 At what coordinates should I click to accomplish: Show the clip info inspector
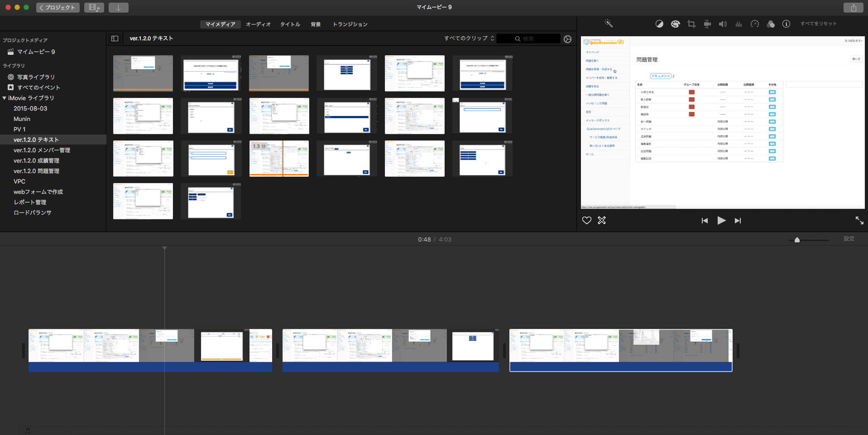click(786, 24)
